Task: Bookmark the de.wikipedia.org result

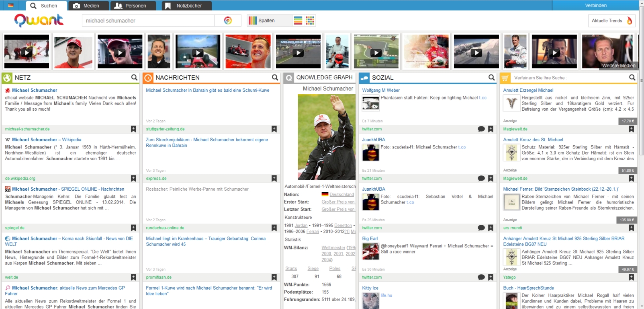Action: coord(133,179)
